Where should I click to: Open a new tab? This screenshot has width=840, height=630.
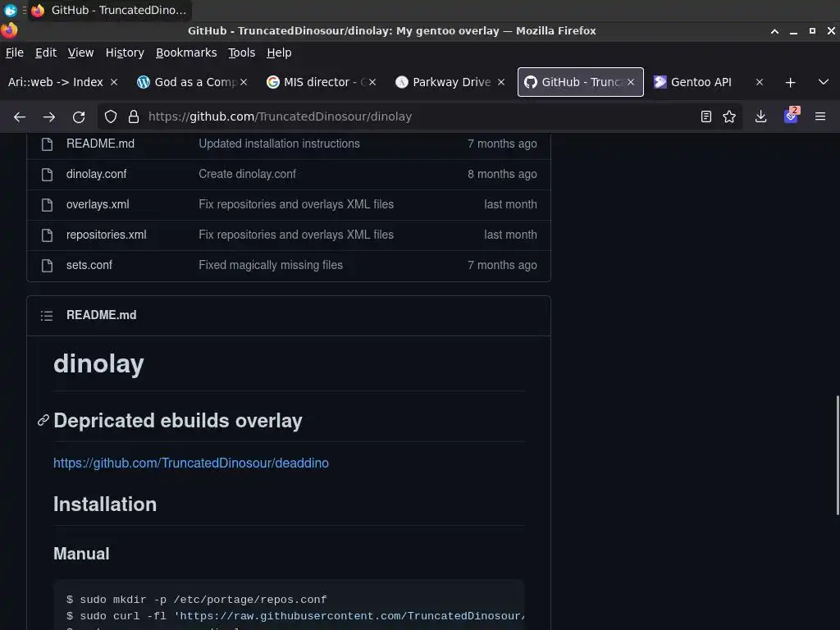[790, 83]
